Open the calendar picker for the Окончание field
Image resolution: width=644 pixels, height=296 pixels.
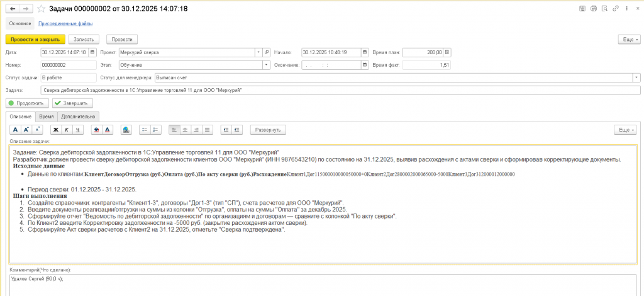pos(365,65)
